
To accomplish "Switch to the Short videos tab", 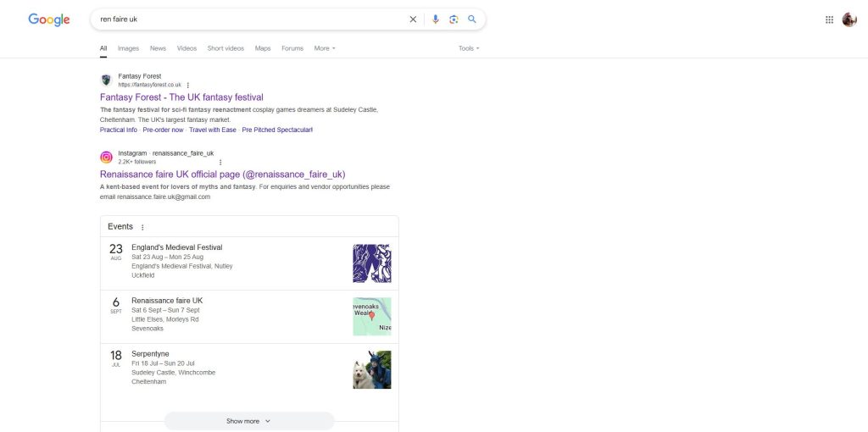I will [x=225, y=48].
